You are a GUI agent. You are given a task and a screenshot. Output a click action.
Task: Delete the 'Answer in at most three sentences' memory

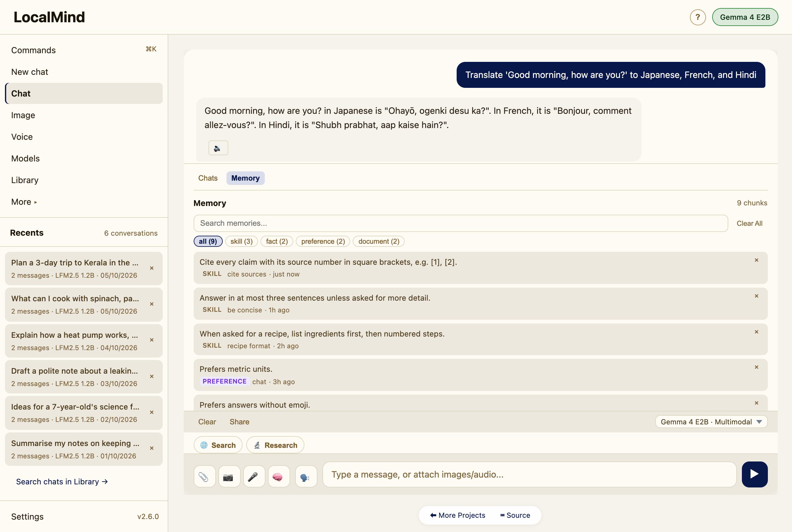tap(756, 296)
